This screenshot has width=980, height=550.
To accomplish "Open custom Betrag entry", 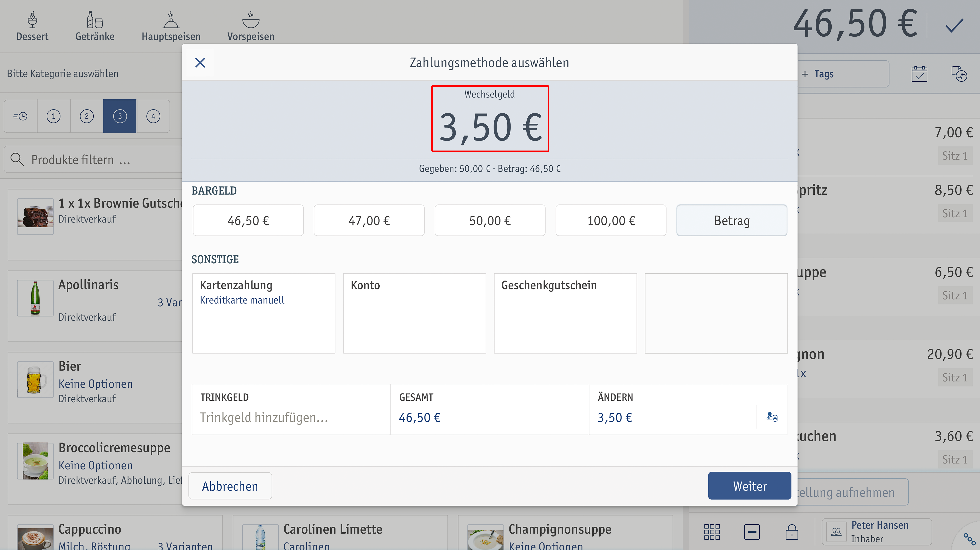I will click(732, 221).
